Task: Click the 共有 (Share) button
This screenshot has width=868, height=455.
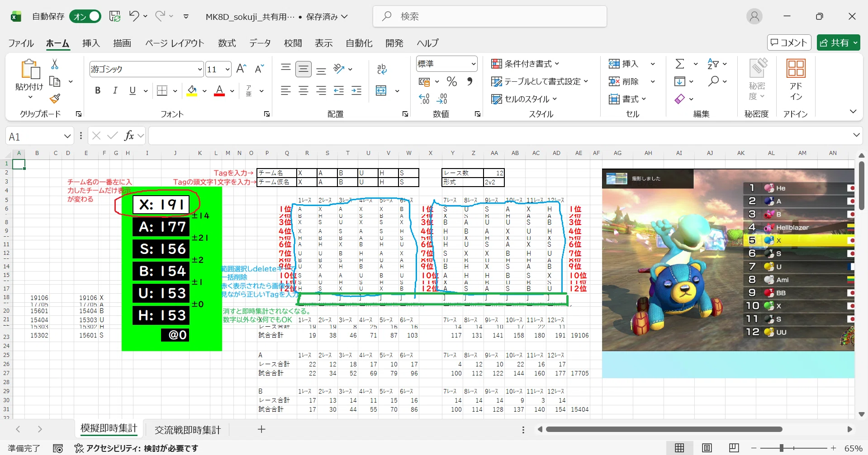Action: [838, 42]
